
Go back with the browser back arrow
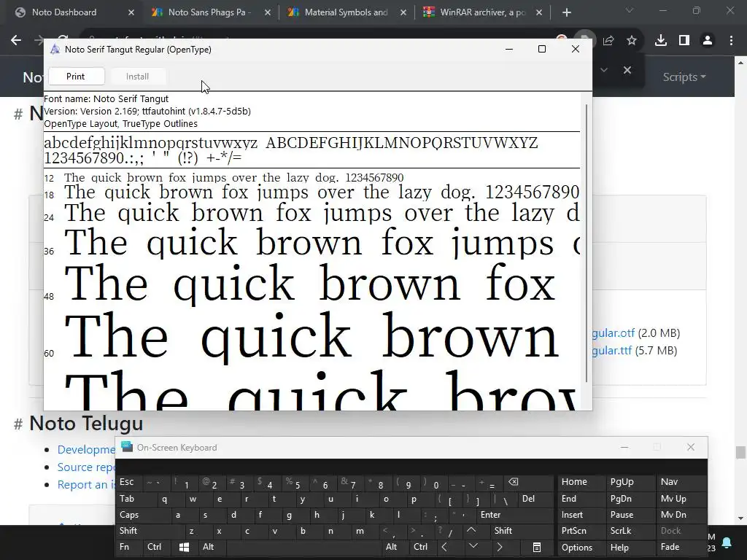(16, 41)
